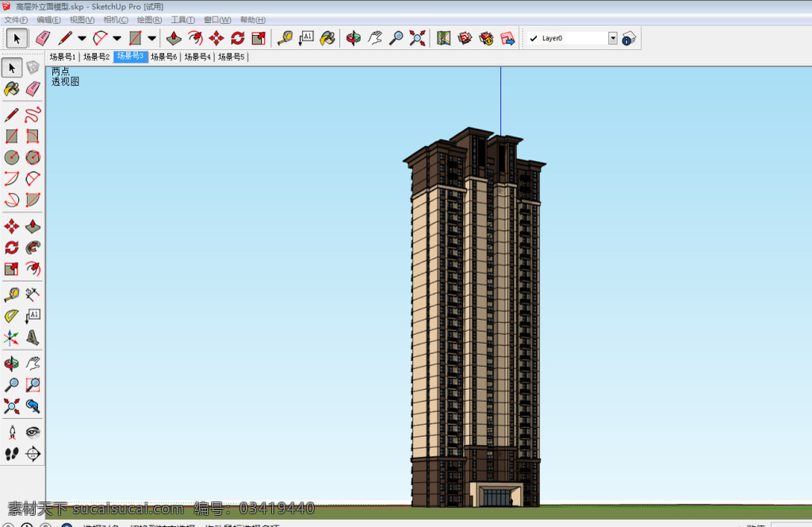Viewport: 812px width, 527px height.
Task: Expand the Line tool dropdown arrow
Action: tap(82, 38)
